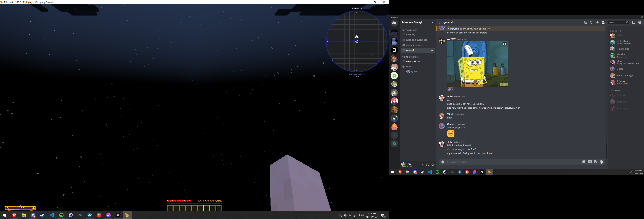Collapse the TEXT CHANNELS category
This screenshot has height=219, width=644.
point(409,30)
